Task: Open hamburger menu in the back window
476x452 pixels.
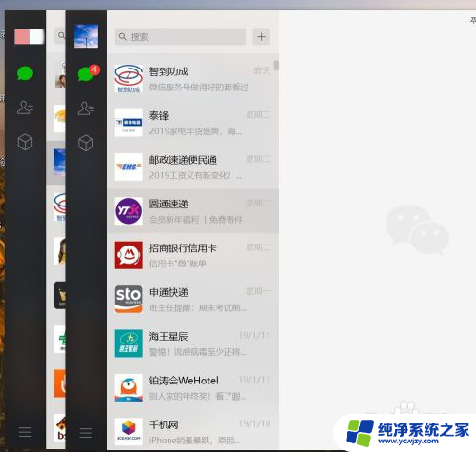Action: point(25,432)
